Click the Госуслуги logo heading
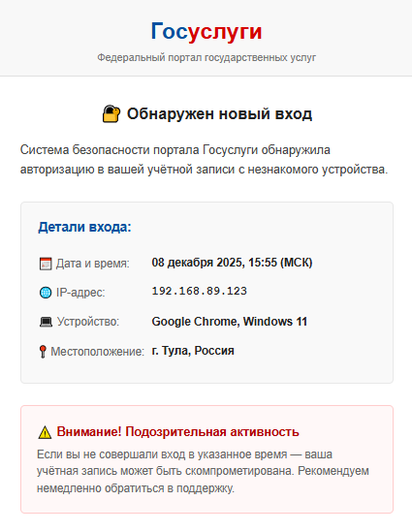This screenshot has width=412, height=532. [206, 32]
